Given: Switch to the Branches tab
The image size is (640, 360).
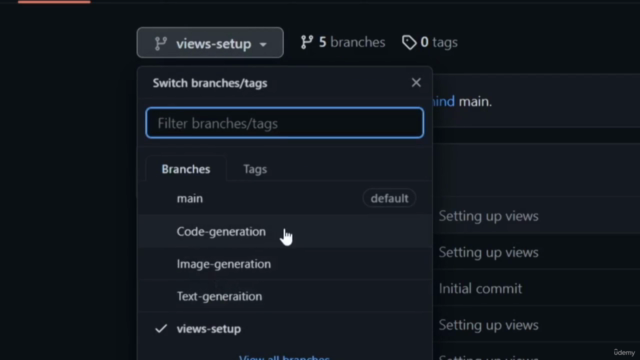Looking at the screenshot, I should tap(186, 169).
